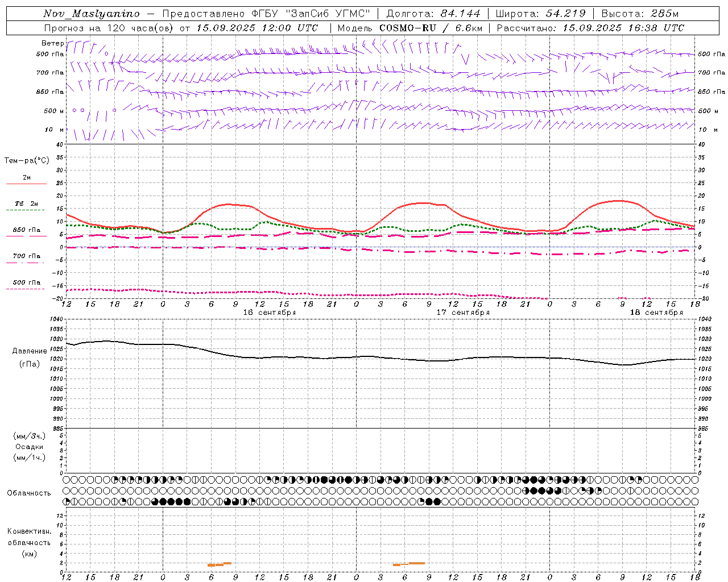Click the 10 м wind level label on left
The width and height of the screenshot is (728, 582).
pyautogui.click(x=55, y=130)
